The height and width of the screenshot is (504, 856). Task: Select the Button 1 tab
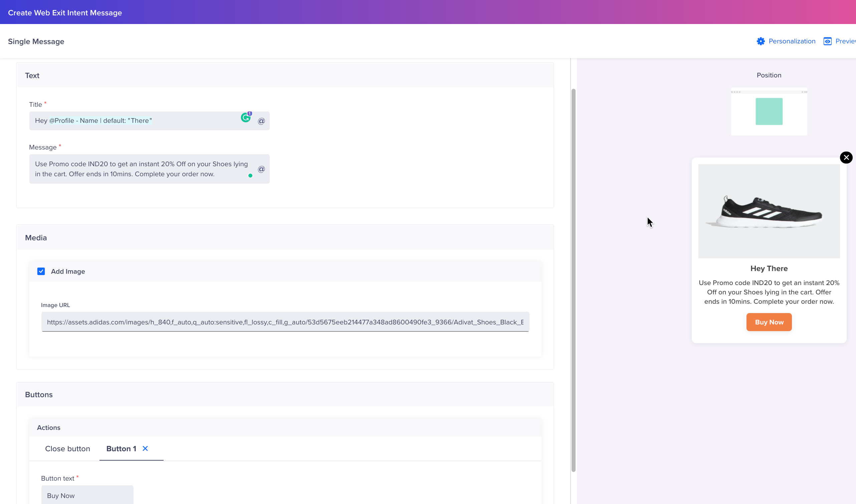121,449
